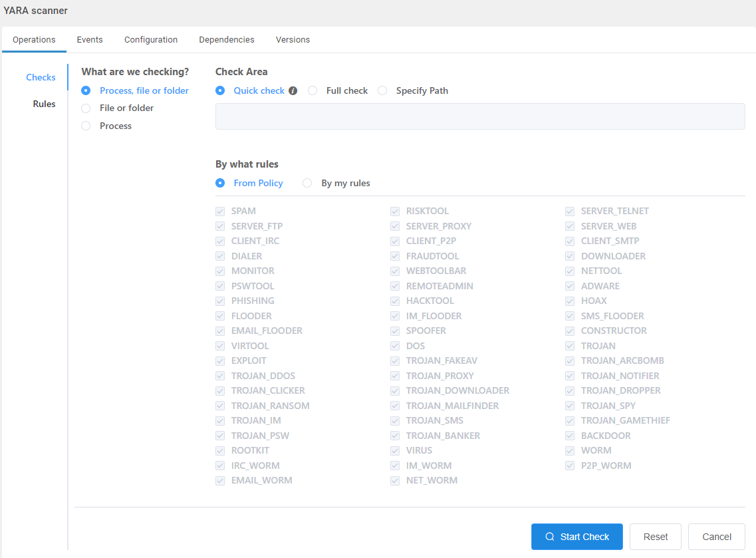
Task: Click the Cancel button
Action: 717,537
